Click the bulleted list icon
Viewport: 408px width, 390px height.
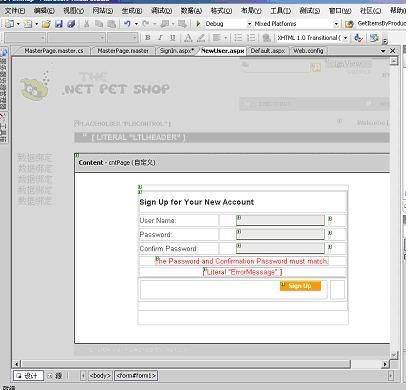point(238,38)
